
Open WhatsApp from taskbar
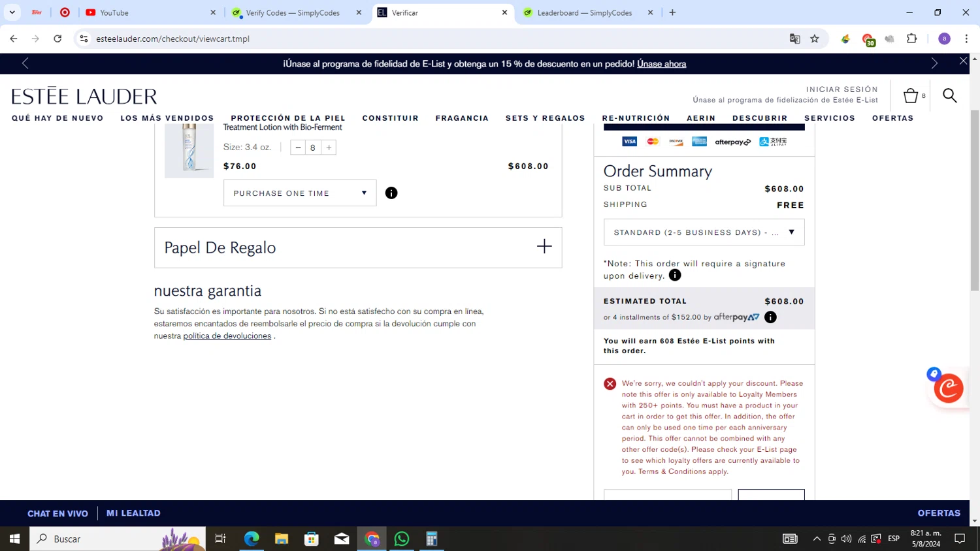(402, 539)
